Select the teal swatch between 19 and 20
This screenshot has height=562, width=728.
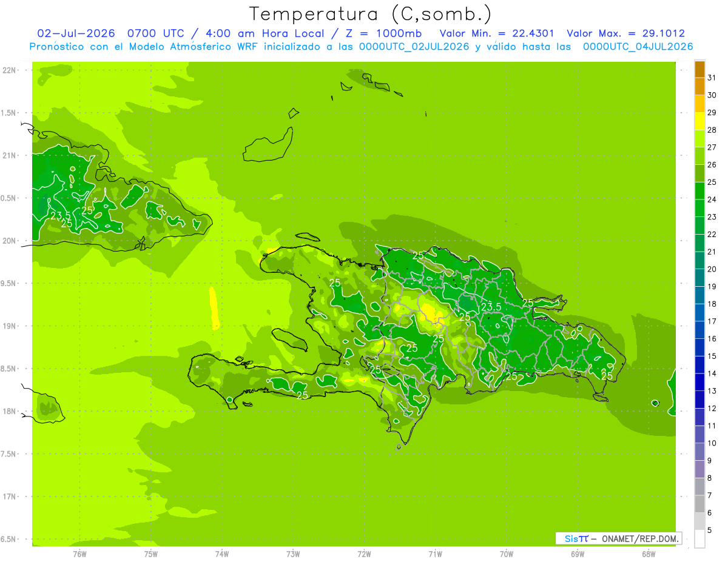click(699, 278)
